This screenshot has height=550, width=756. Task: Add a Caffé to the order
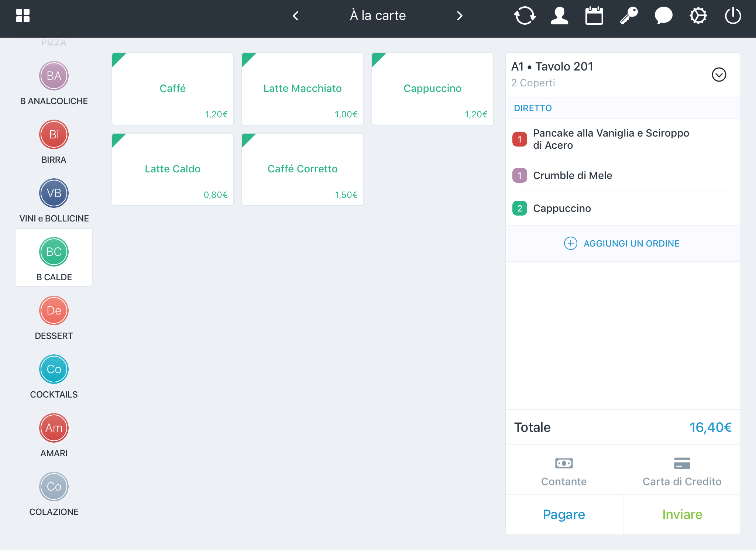click(173, 89)
